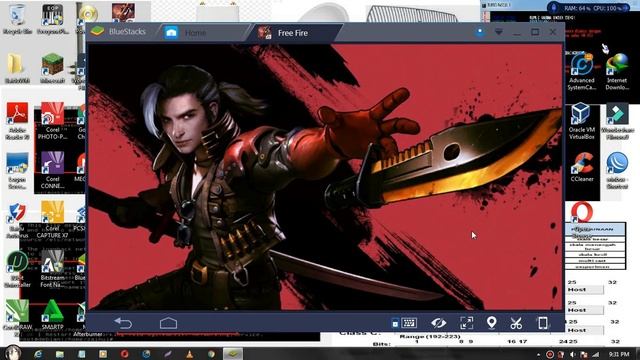Switch to the Free Fire tab

(292, 33)
